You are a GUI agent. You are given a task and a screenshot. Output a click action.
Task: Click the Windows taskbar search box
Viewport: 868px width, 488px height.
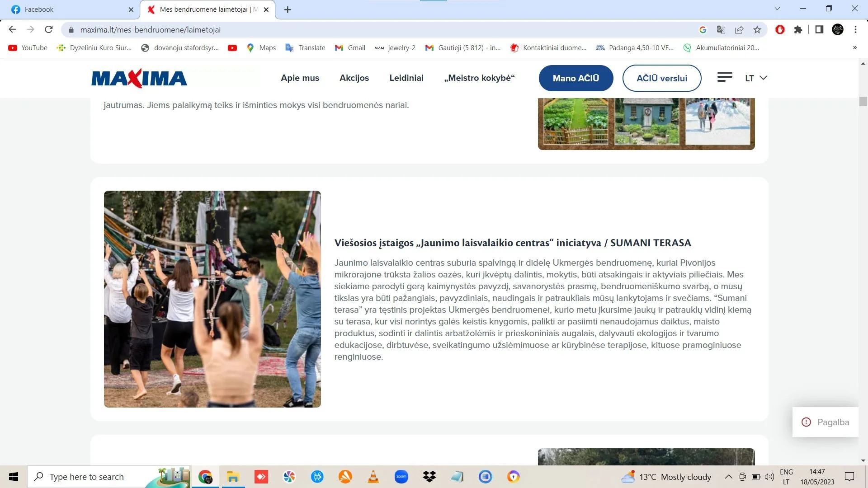[108, 477]
